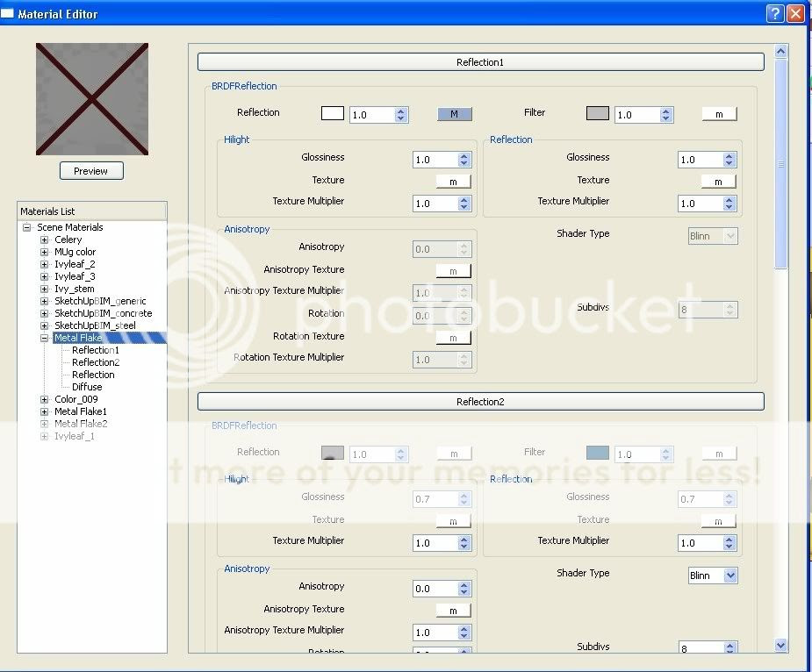The width and height of the screenshot is (812, 672).
Task: Select the Ivyleaf_1 material
Action: [x=75, y=436]
